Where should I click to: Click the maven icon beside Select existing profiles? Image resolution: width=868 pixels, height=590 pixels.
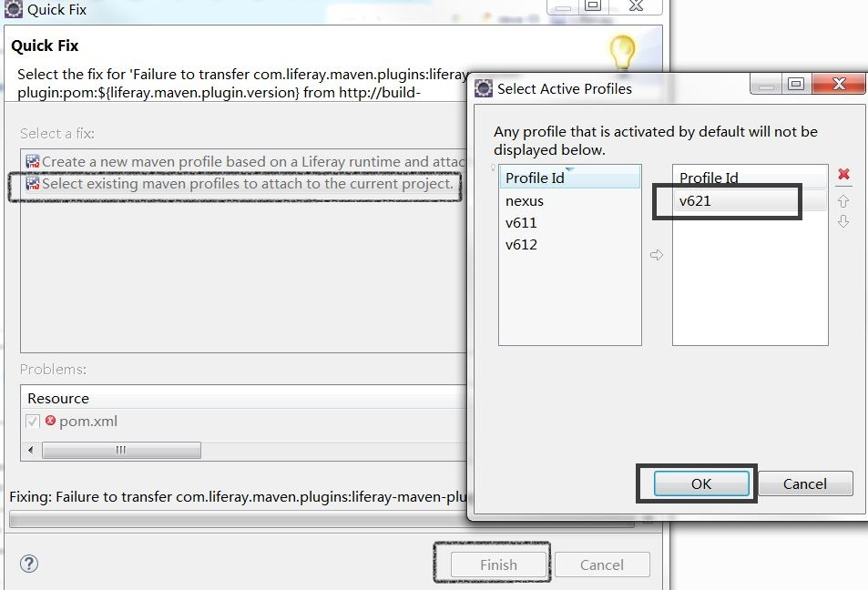[33, 184]
